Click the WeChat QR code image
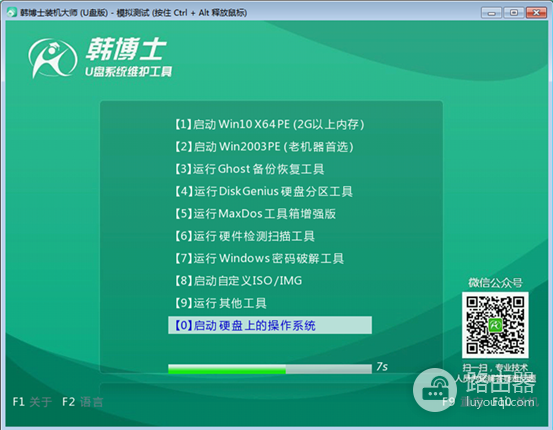The width and height of the screenshot is (553, 430). 495,325
